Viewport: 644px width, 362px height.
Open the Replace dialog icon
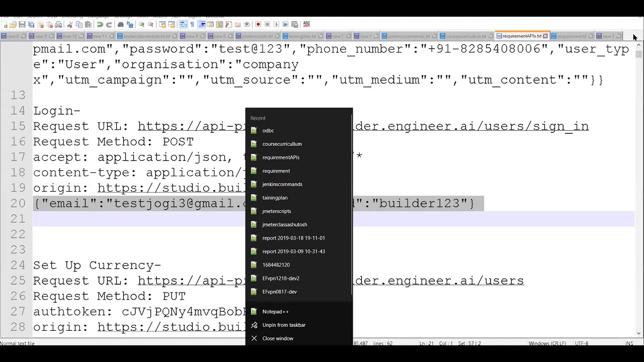click(130, 24)
